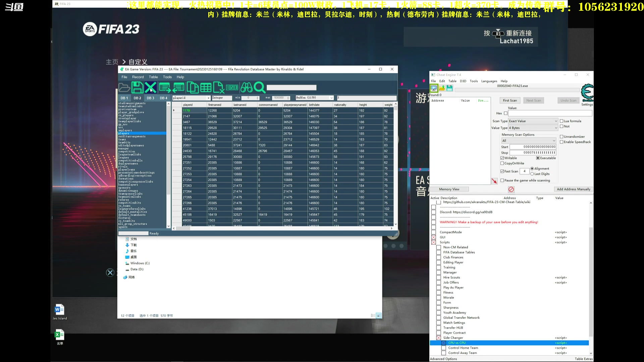
Task: Open the Excel file icon on desktop
Action: [59, 337]
